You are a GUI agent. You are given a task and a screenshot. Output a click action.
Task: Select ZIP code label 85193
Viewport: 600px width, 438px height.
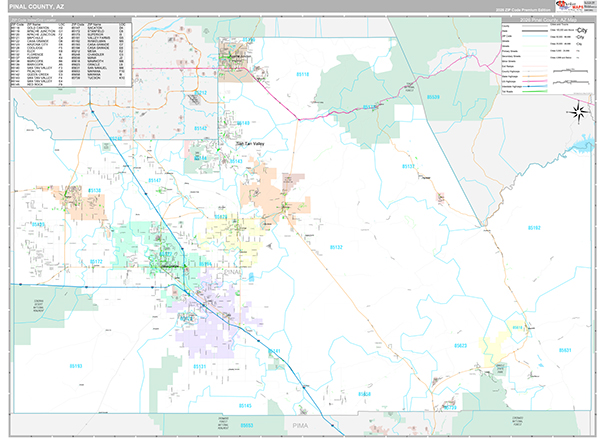(x=76, y=366)
